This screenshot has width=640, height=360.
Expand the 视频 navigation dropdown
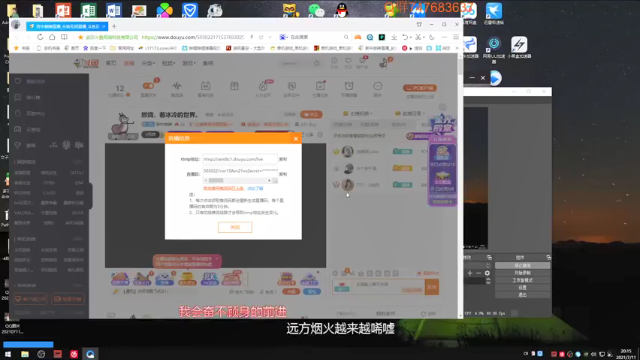click(x=168, y=63)
